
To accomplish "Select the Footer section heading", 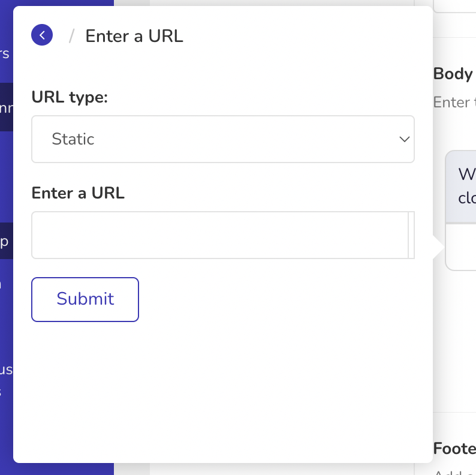I will (x=454, y=449).
